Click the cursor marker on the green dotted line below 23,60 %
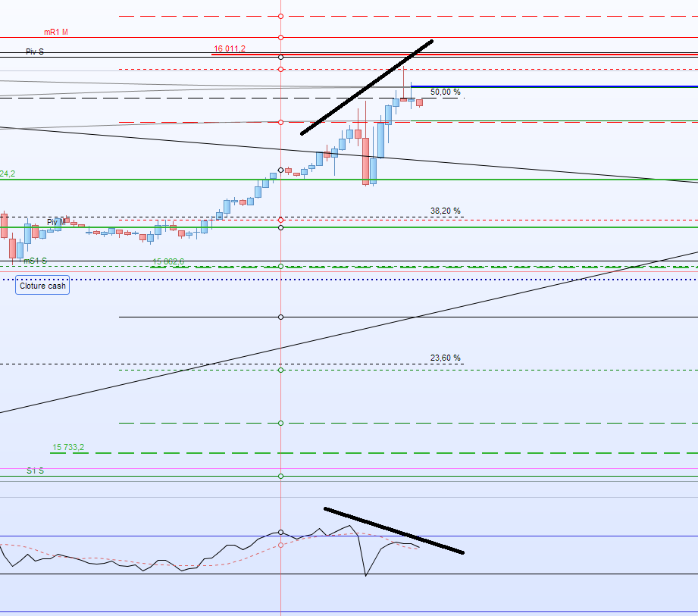Screen dimensions: 698x616 280,370
